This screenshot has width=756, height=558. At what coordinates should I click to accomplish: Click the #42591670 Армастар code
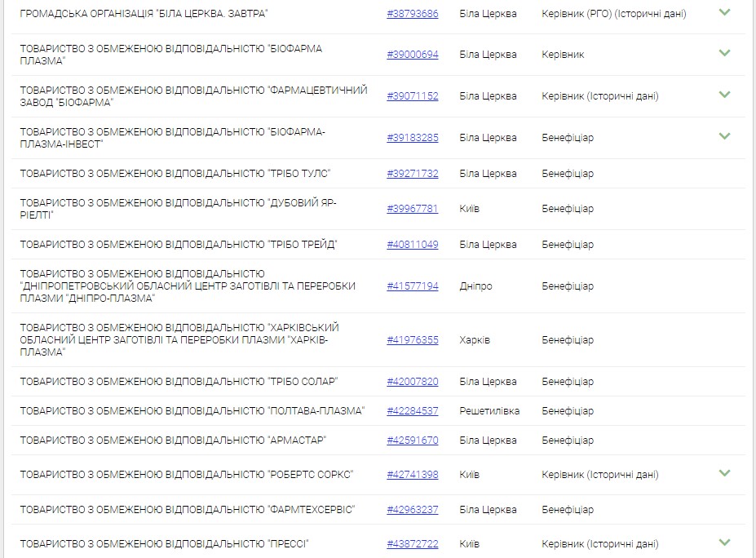(x=412, y=441)
